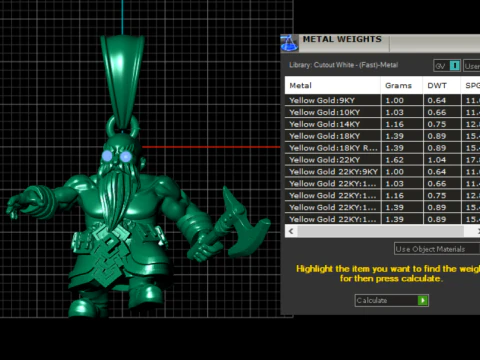Select the Yellow Gold:18KY R... row

point(382,148)
